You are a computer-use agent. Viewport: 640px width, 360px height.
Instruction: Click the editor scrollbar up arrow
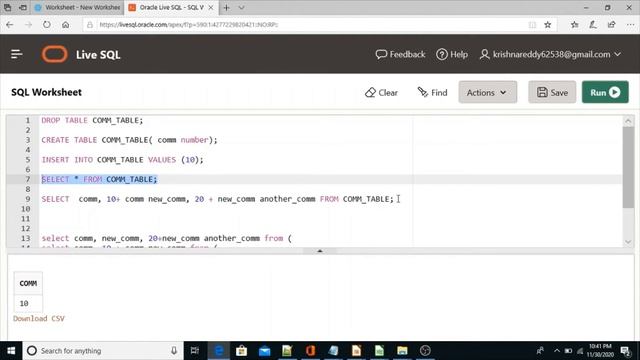tap(628, 121)
